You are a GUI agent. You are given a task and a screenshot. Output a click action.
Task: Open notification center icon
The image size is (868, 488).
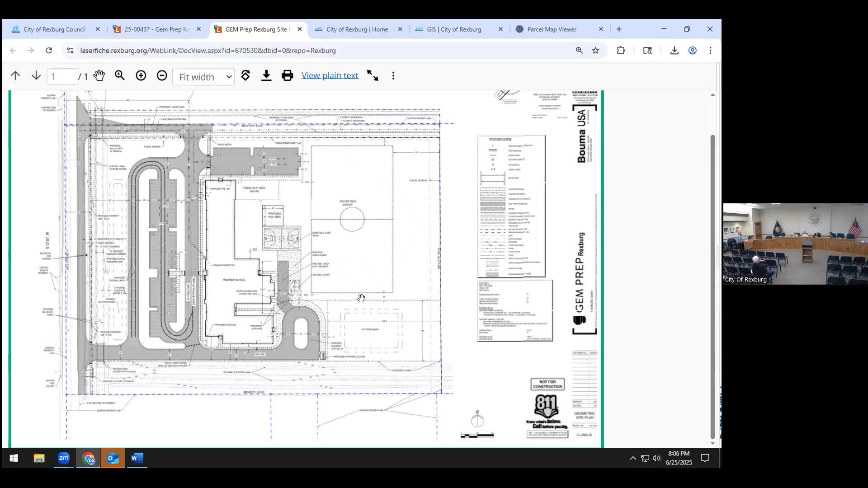tap(705, 458)
